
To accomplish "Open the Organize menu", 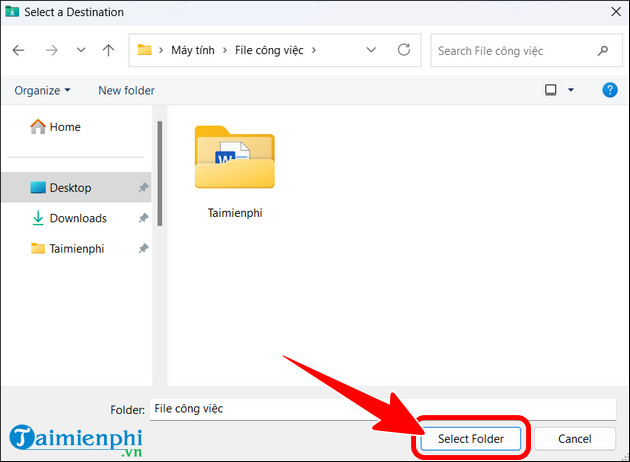I will pos(42,90).
